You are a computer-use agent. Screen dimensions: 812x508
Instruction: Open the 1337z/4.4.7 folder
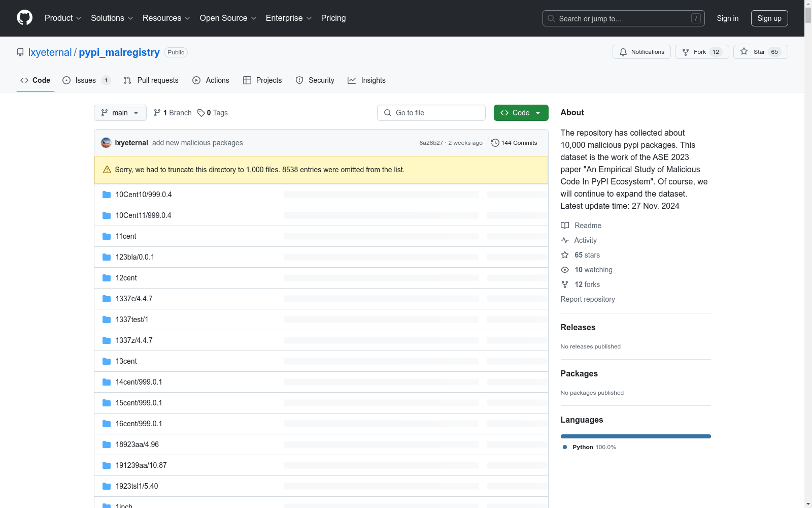click(134, 340)
